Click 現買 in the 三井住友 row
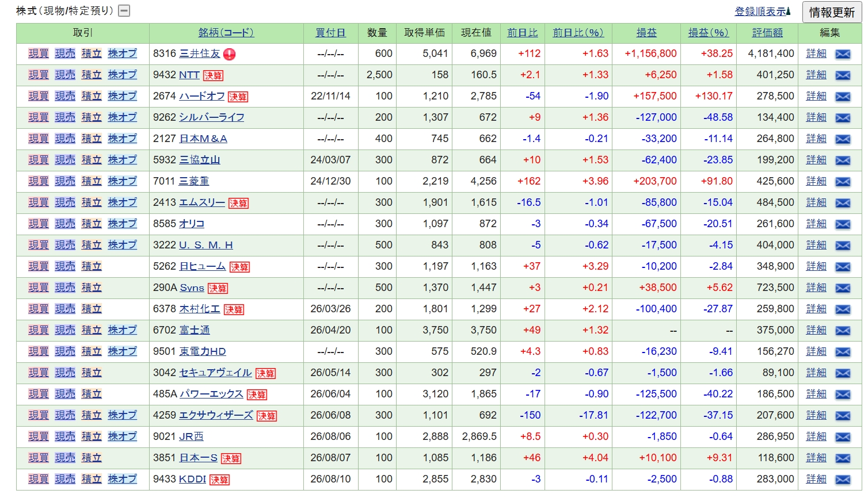Screen dimensions: 868x498 tap(39, 53)
